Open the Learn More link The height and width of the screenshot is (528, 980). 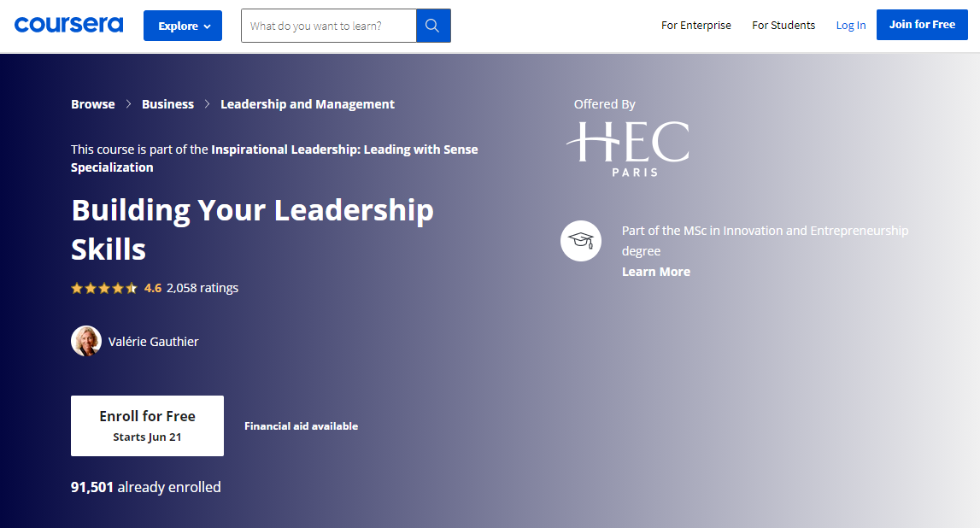click(655, 271)
